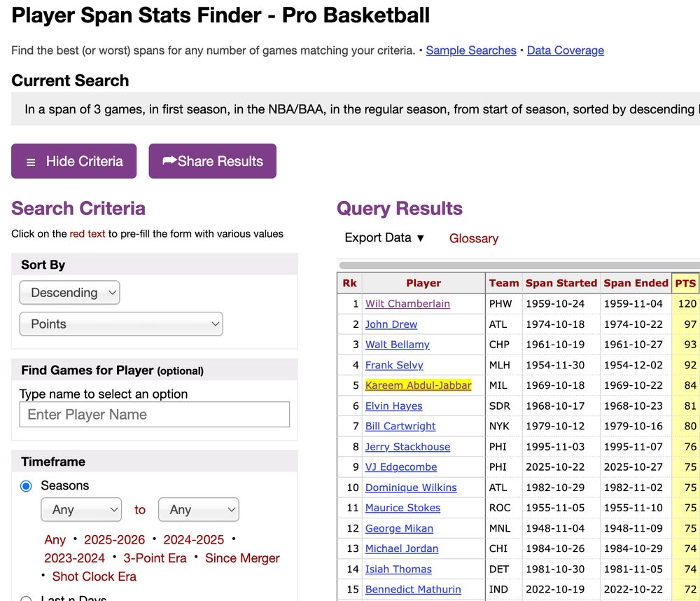Screen dimensions: 700x601
Task: Click the highlighted Kareem Abdul-Jabbar player link
Action: [x=418, y=385]
